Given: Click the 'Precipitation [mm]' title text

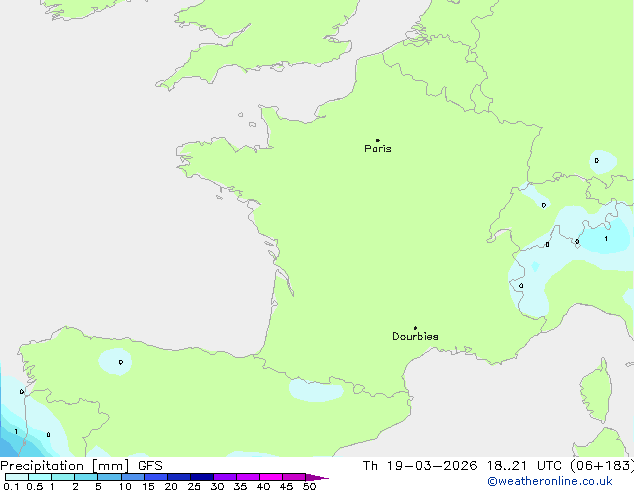Looking at the screenshot, I should point(64,466).
